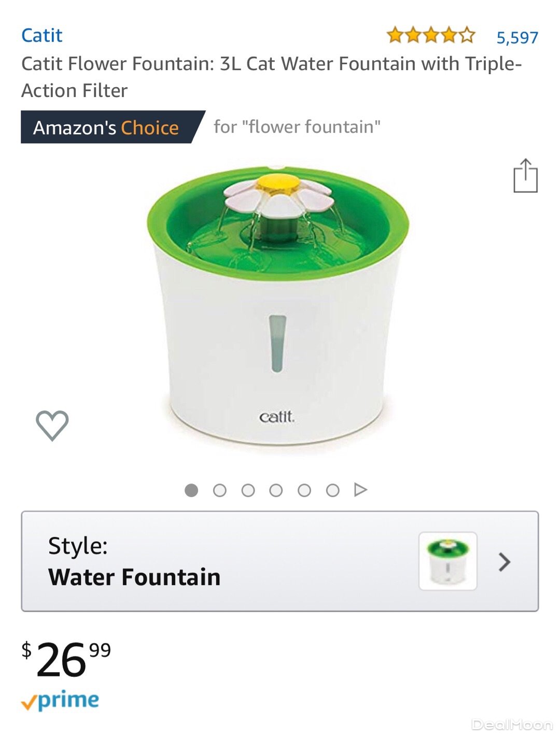Viewport: 560px width, 737px height.
Task: Click the Prime logo under the price
Action: tap(60, 701)
